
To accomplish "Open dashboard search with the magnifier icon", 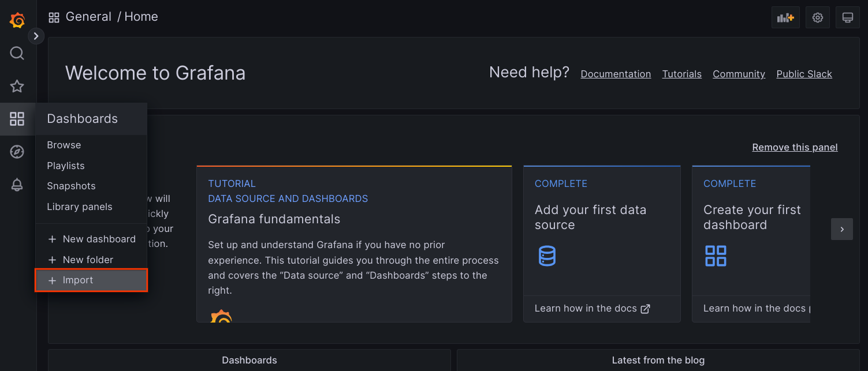I will pyautogui.click(x=17, y=53).
